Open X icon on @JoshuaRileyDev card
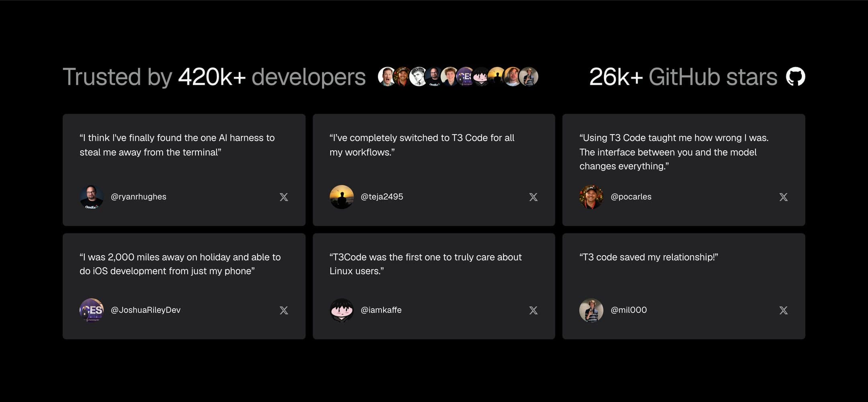The image size is (868, 402). click(284, 310)
